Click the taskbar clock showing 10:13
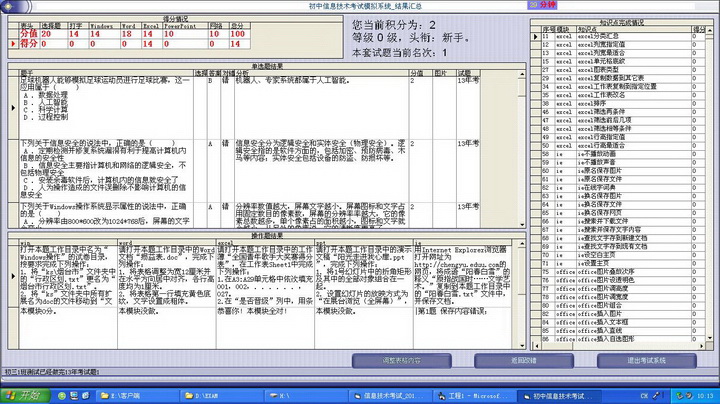This screenshot has width=720, height=404. tap(705, 395)
